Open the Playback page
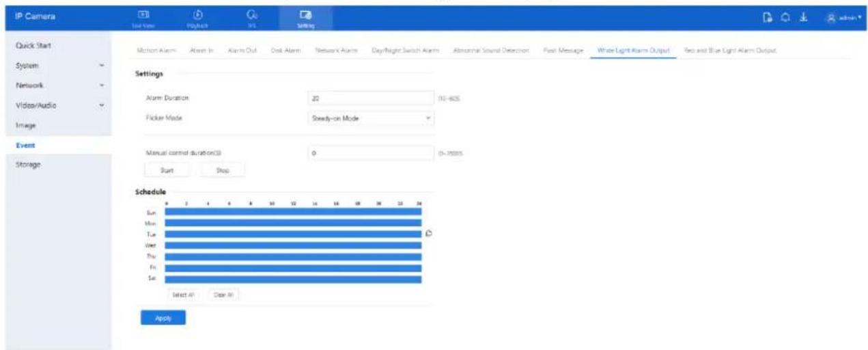This screenshot has width=868, height=350. [x=197, y=18]
